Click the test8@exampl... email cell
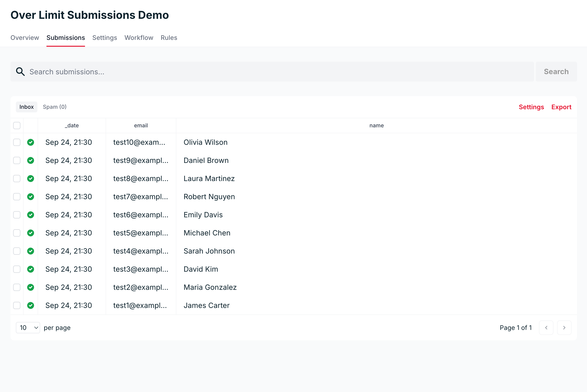 pos(141,179)
